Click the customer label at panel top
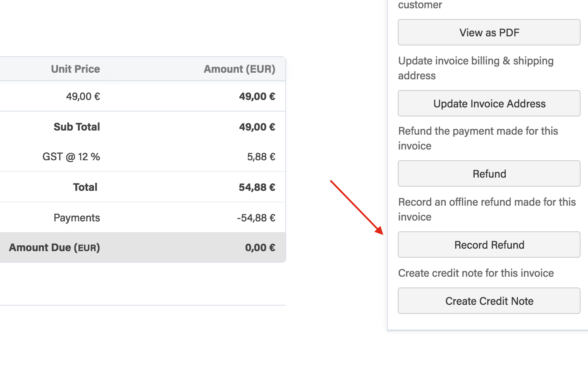This screenshot has width=588, height=380. coord(420,5)
